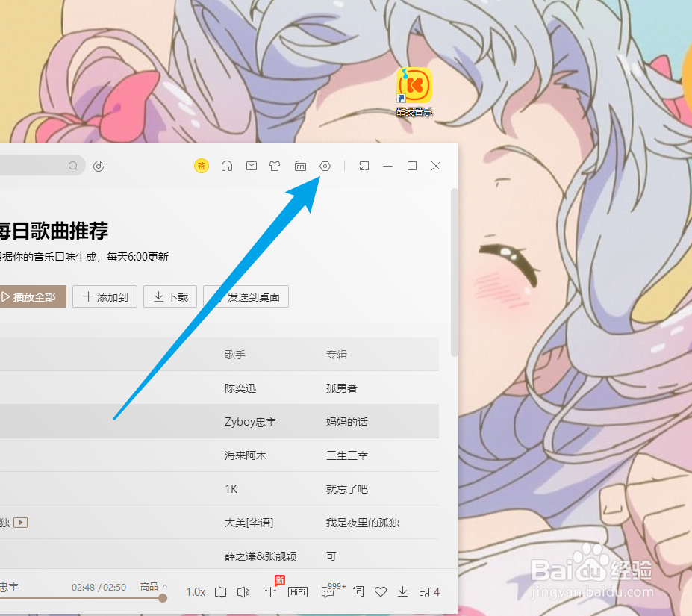This screenshot has height=616, width=692.
Task: Open the skin (T-shirt) icon
Action: point(275,166)
